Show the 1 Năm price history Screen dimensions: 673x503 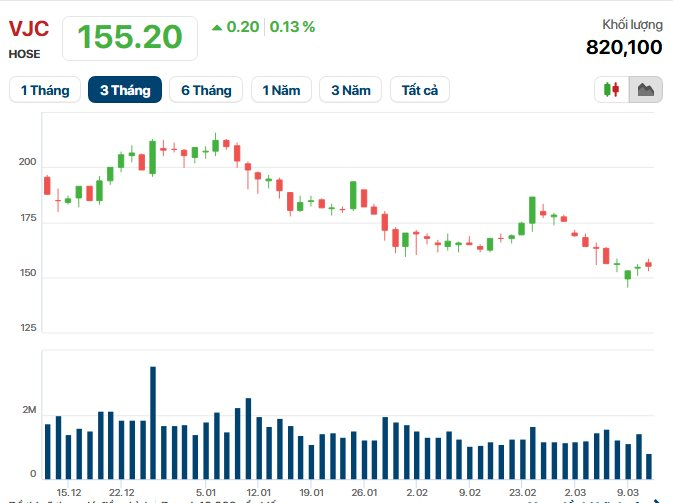pos(281,90)
